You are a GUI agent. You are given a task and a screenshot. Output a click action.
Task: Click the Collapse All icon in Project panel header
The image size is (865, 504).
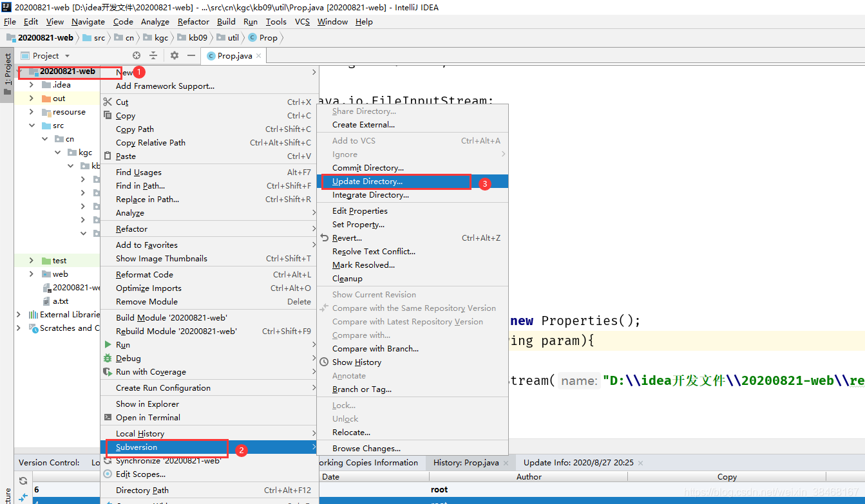[153, 56]
